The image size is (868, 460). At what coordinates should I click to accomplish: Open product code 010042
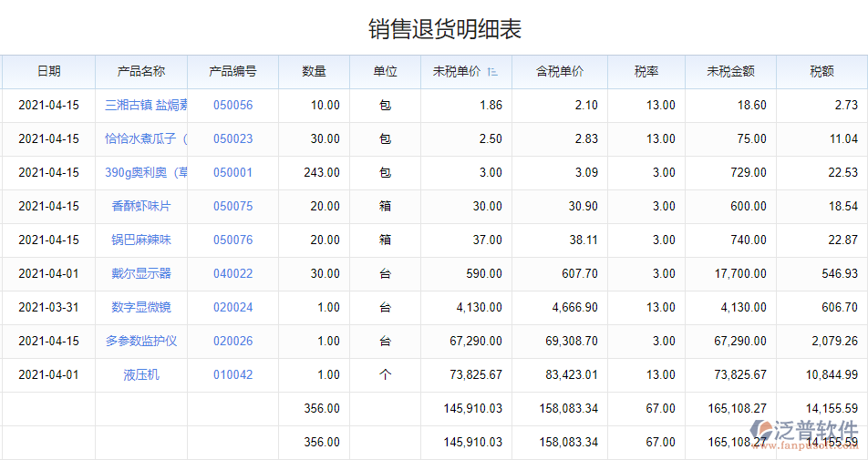[x=232, y=375]
